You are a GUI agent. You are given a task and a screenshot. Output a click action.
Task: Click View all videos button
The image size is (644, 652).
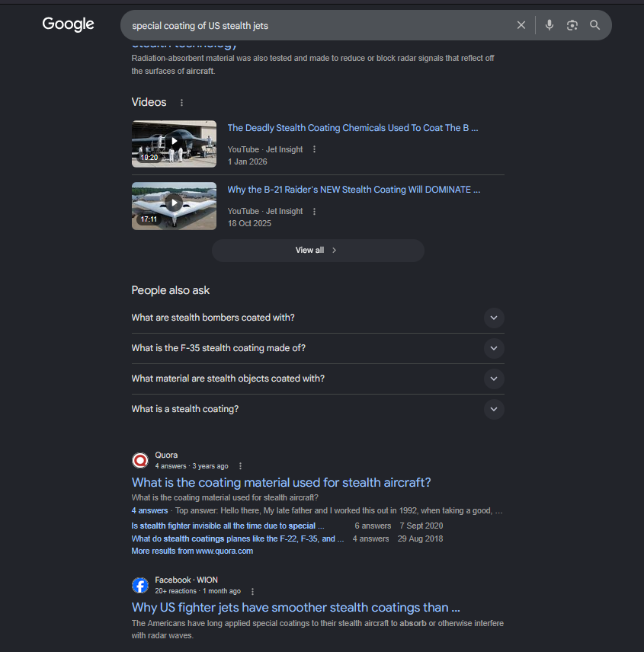click(318, 251)
